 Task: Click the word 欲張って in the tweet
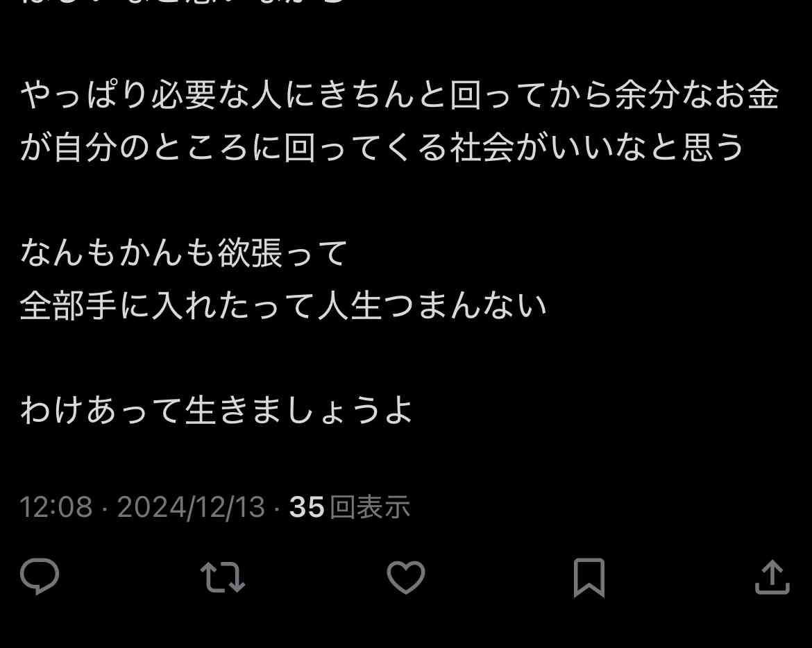(282, 253)
